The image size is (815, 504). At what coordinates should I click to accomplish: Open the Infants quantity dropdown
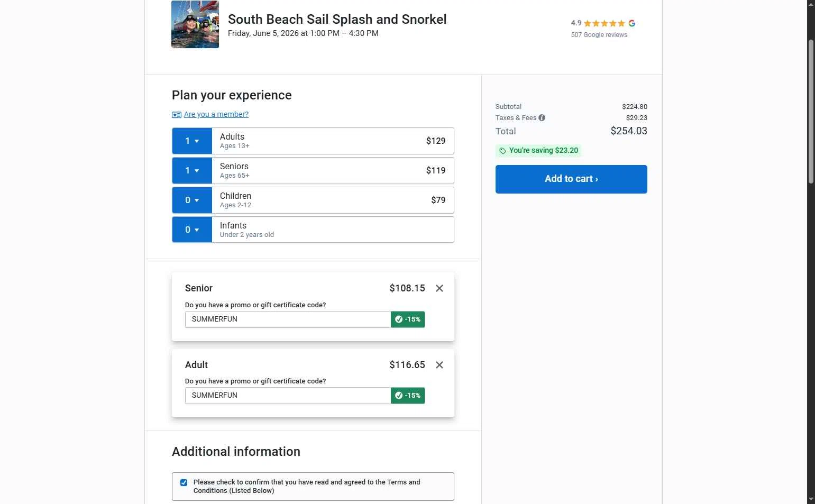tap(192, 230)
